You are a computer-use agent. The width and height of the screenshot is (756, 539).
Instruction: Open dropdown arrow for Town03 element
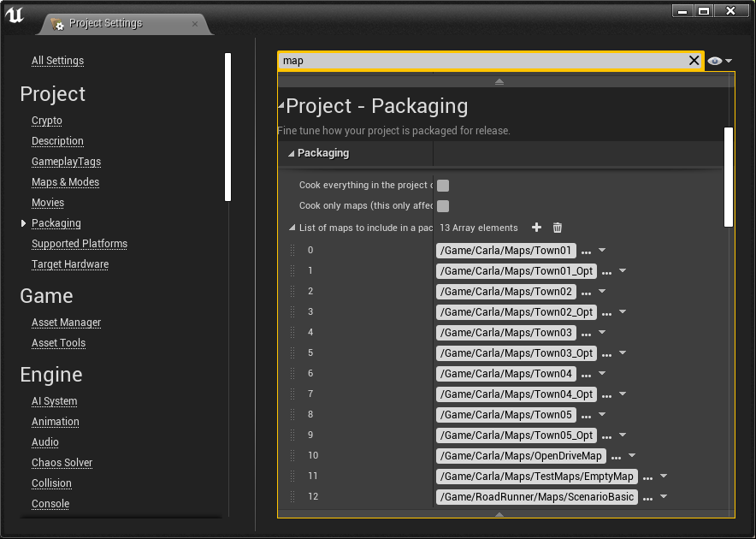(602, 333)
